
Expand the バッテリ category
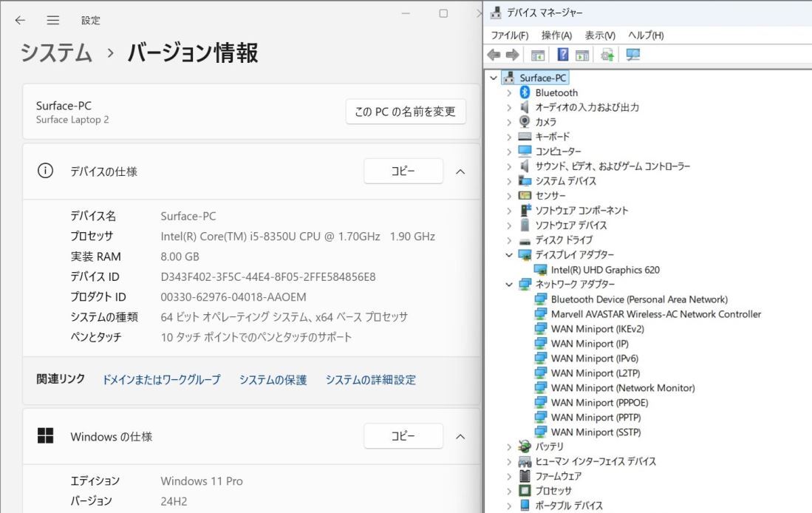(x=508, y=446)
